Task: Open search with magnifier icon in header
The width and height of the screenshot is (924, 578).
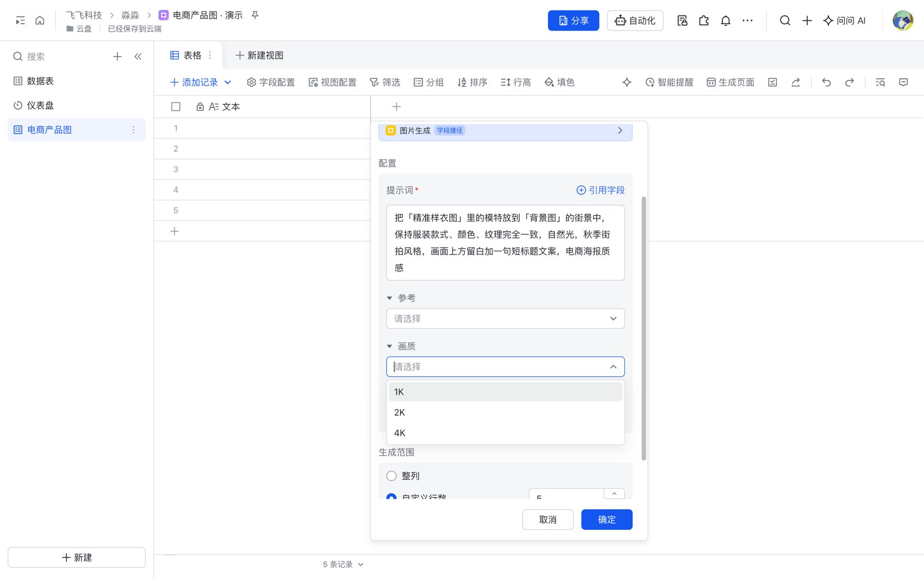Action: click(x=785, y=21)
